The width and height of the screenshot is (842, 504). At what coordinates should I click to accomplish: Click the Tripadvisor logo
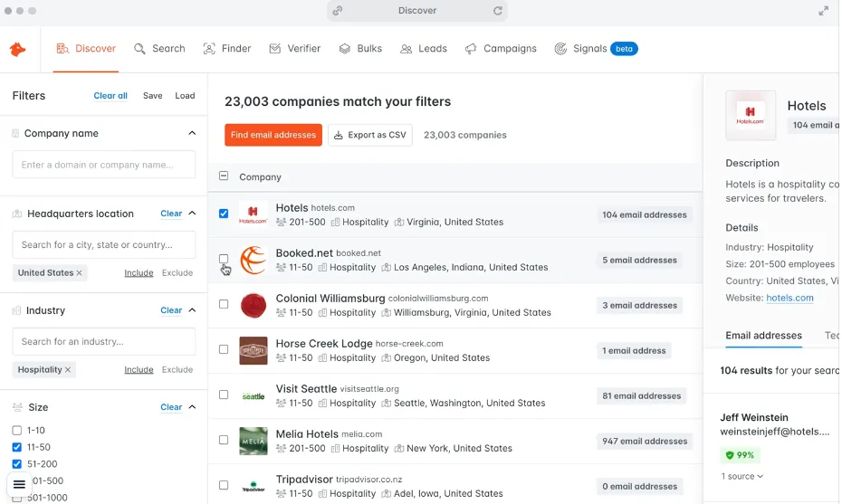click(x=253, y=486)
